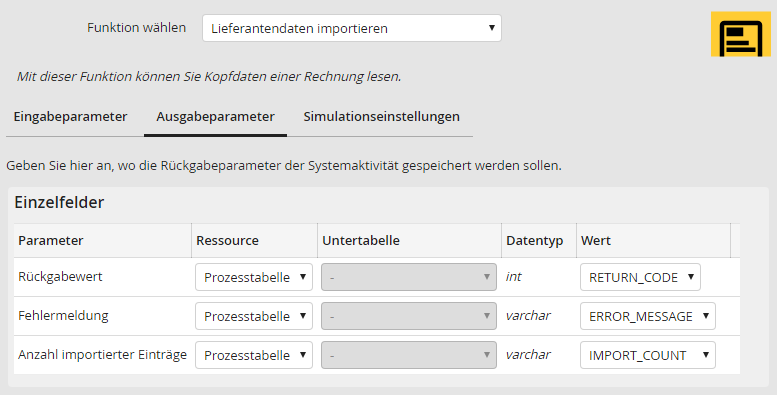Viewport: 777px width, 395px height.
Task: Click the Parameter column header
Action: (x=51, y=240)
